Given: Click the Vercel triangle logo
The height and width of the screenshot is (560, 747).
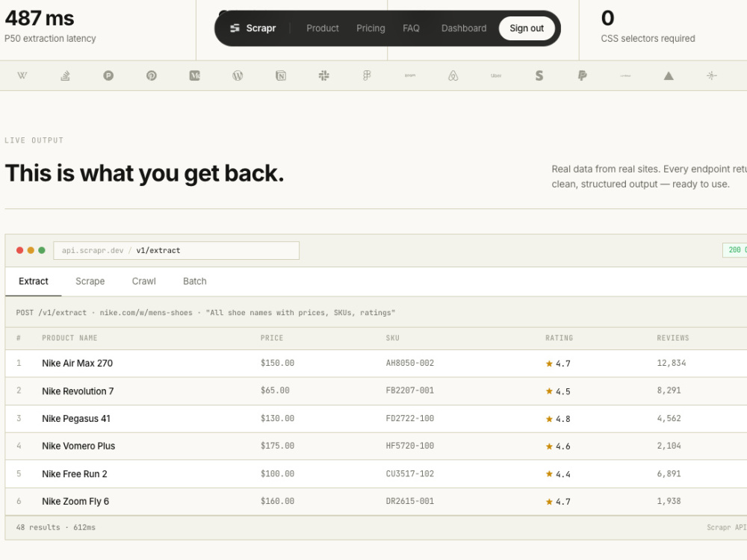Looking at the screenshot, I should pyautogui.click(x=669, y=75).
